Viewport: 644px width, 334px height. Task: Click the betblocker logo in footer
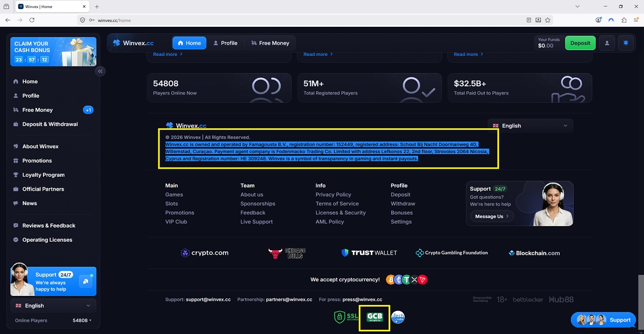(x=528, y=300)
